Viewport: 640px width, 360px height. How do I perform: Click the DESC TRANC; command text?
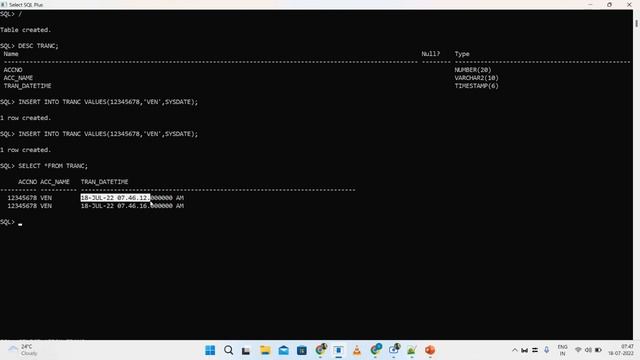[x=38, y=46]
